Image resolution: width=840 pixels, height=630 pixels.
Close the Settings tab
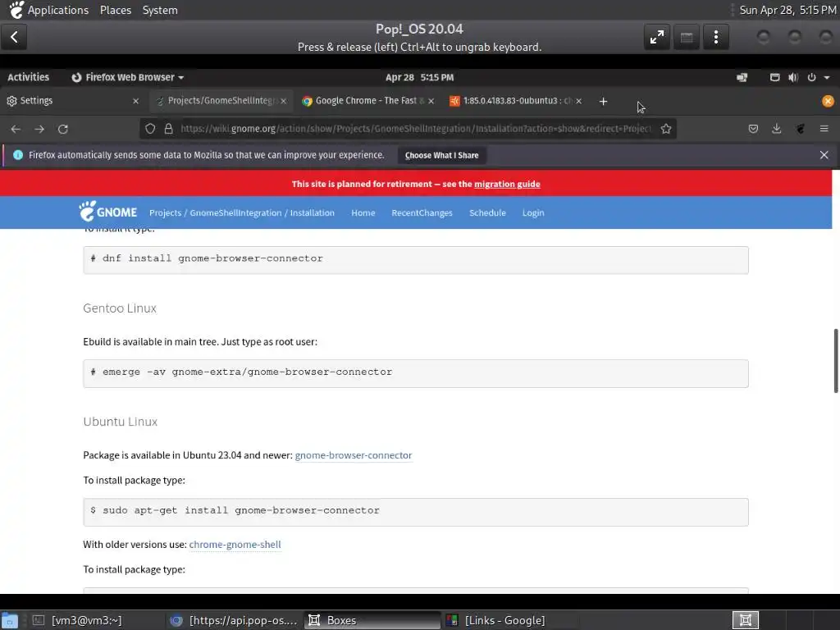[x=135, y=101]
